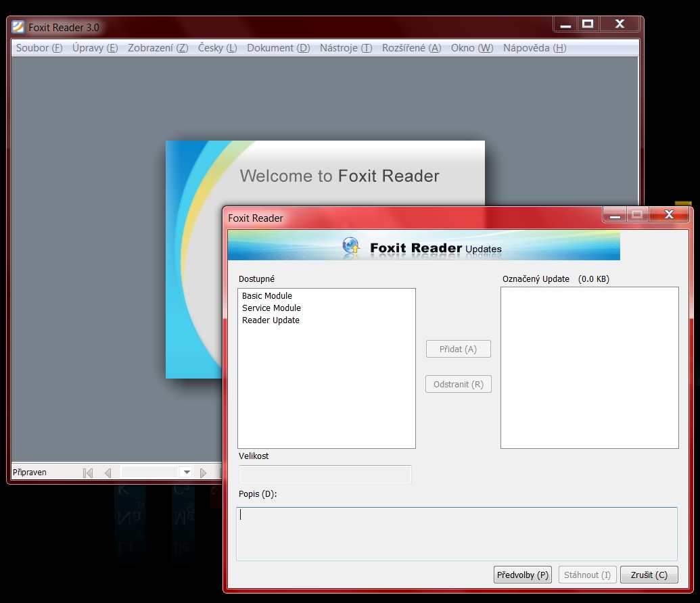The height and width of the screenshot is (603, 700).
Task: Click the Foxit Reader Updates globe icon
Action: point(351,246)
